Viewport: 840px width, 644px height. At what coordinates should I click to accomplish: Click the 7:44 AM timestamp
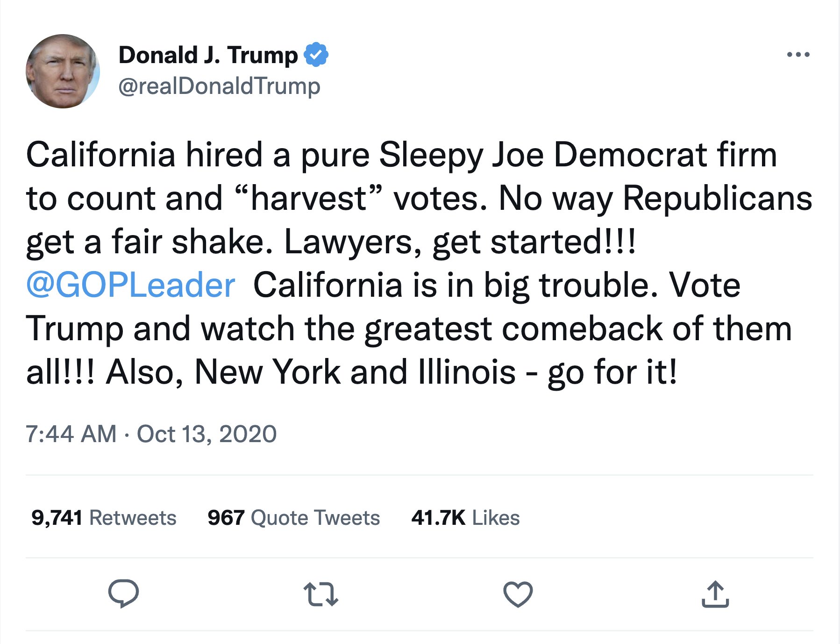click(71, 434)
